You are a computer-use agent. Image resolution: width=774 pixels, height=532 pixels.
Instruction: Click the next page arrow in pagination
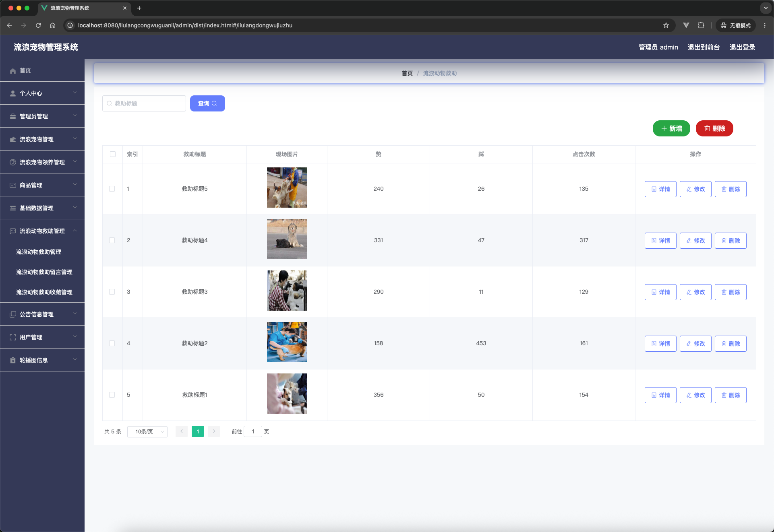coord(214,431)
